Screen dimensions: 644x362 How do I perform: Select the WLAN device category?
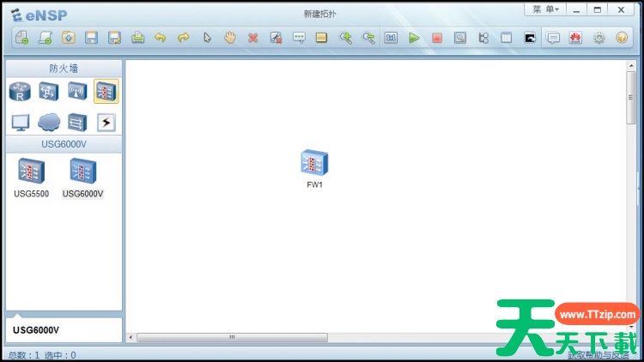(77, 91)
